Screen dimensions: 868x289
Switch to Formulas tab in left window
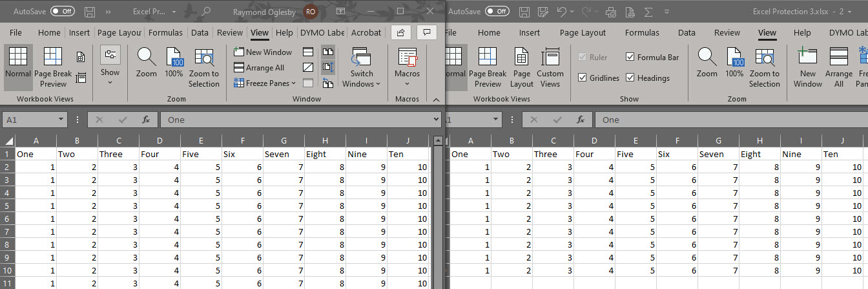coord(165,32)
